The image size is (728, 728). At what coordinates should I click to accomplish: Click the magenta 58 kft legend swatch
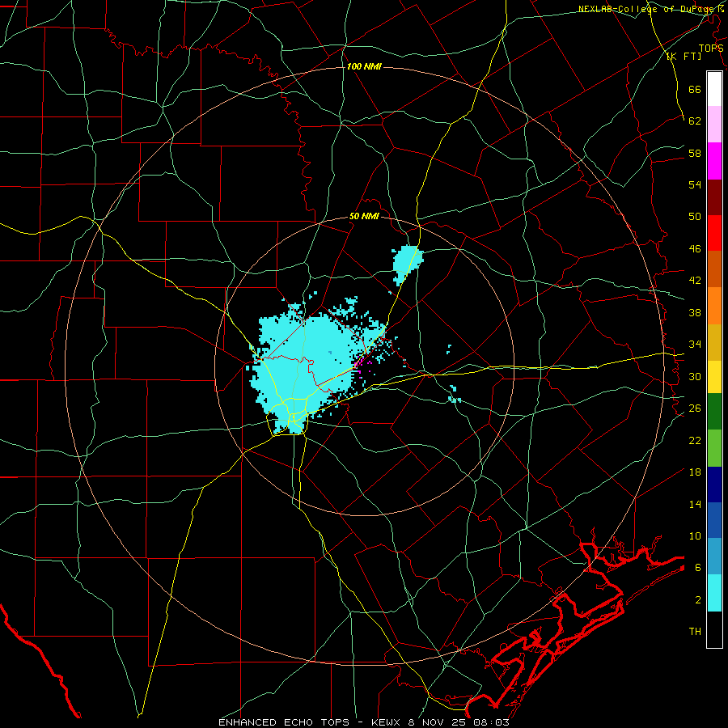(714, 161)
